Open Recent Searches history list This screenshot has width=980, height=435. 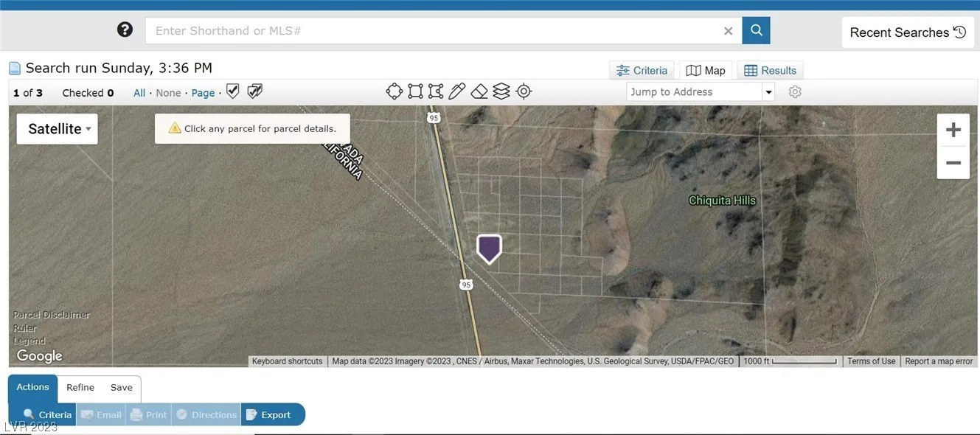coord(907,32)
